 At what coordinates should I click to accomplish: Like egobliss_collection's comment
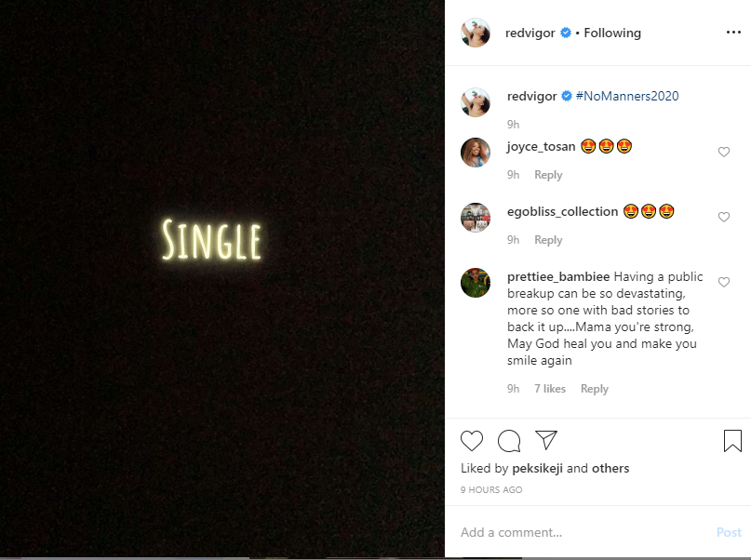tap(724, 217)
